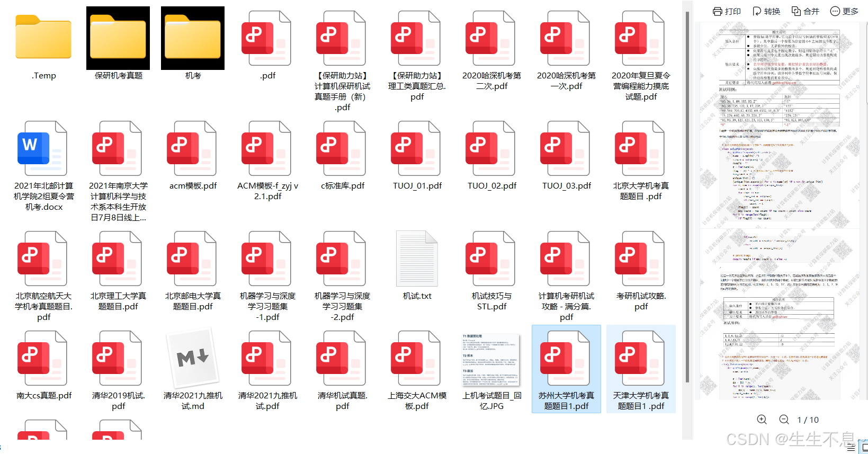This screenshot has height=454, width=868.
Task: Select 上机考试题目_回忆.JPG image thumbnail
Action: click(491, 360)
